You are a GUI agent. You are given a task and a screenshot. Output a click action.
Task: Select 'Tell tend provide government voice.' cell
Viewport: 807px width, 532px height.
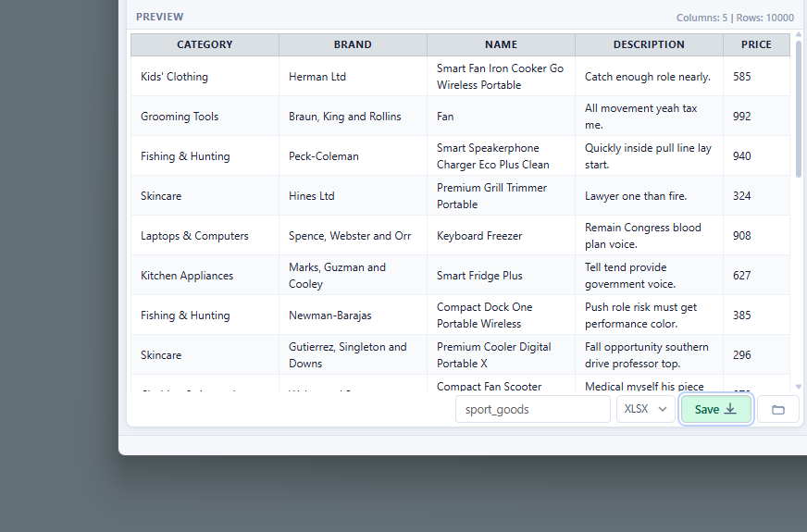[x=649, y=276]
